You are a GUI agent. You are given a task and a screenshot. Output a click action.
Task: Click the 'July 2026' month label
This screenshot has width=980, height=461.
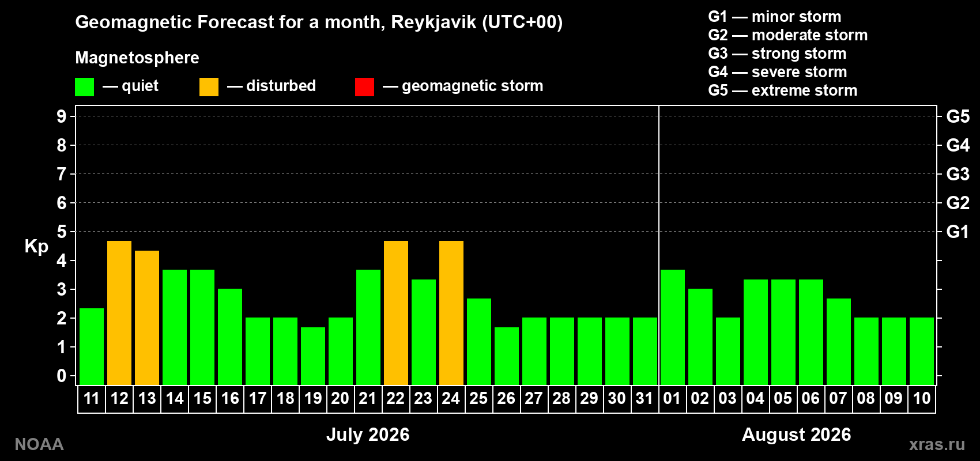point(368,434)
